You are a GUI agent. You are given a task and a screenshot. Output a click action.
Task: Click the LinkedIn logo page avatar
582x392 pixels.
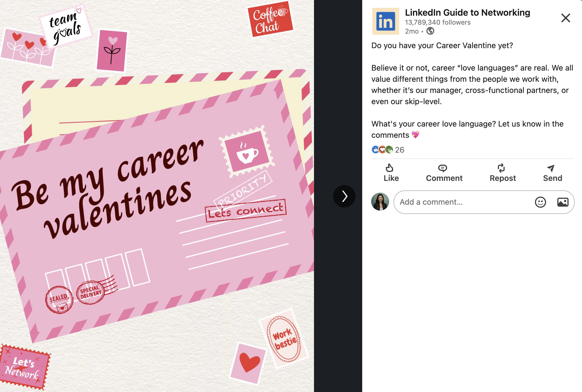pos(385,22)
